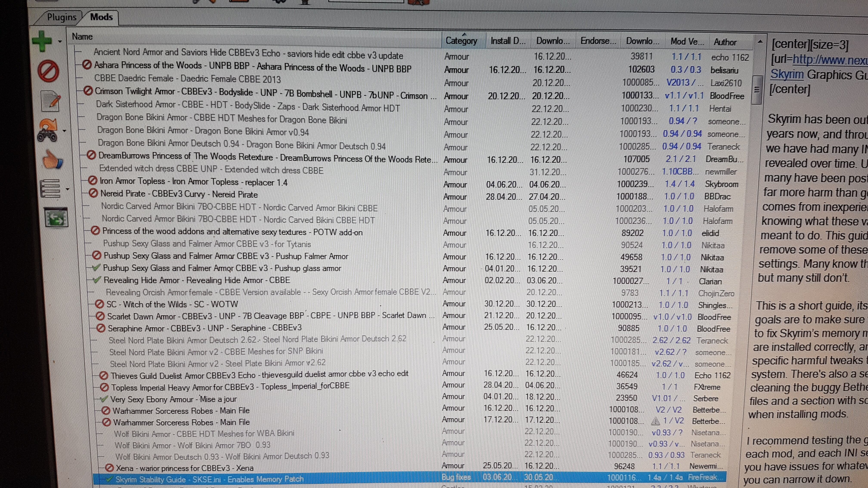Open the http://www.nex link in description
Image resolution: width=868 pixels, height=488 pixels.
[830, 60]
